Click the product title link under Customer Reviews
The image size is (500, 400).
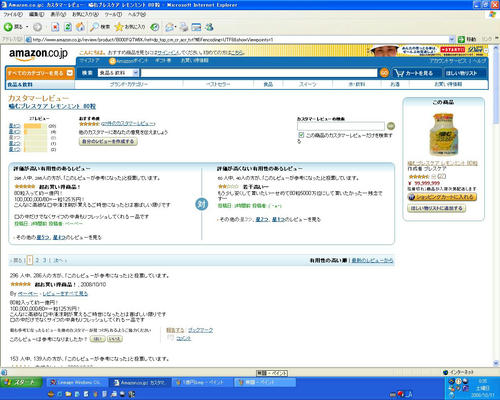tap(52, 106)
